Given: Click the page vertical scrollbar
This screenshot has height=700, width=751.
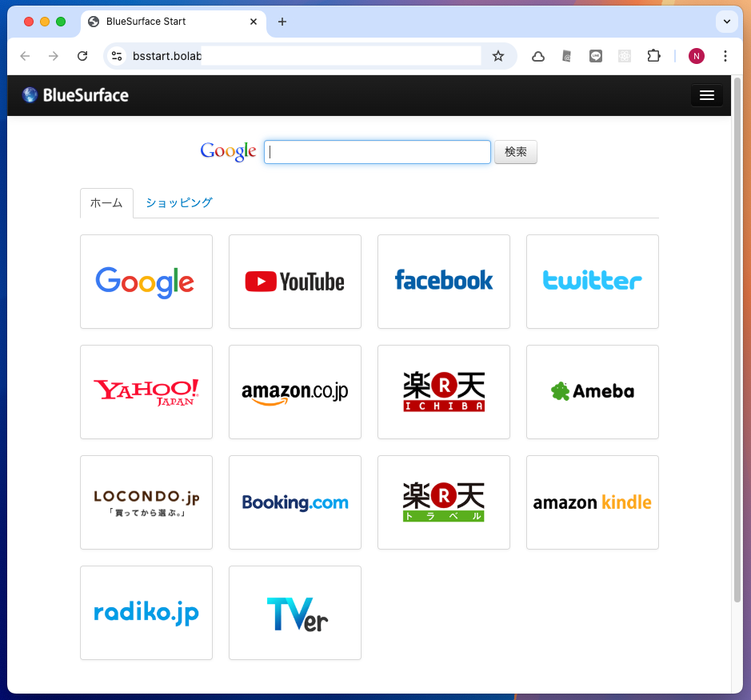Looking at the screenshot, I should pyautogui.click(x=737, y=339).
